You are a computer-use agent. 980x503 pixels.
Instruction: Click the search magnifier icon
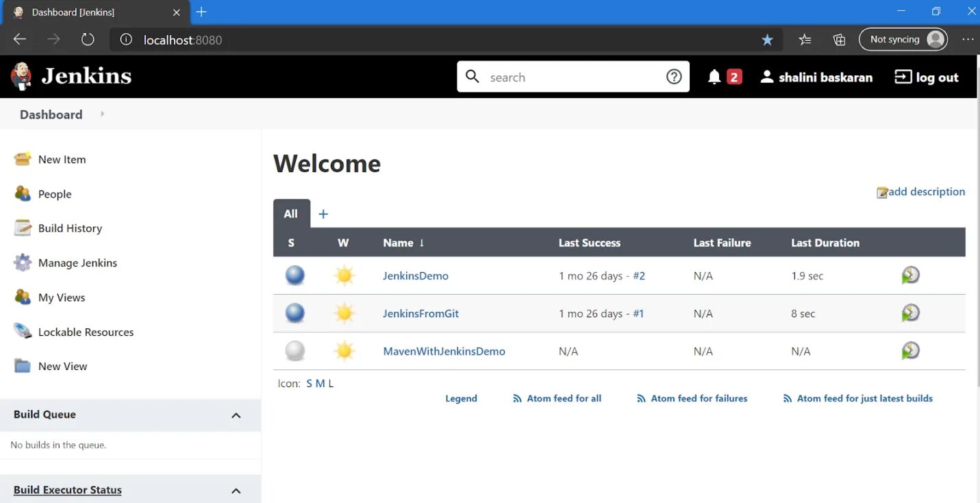tap(473, 76)
